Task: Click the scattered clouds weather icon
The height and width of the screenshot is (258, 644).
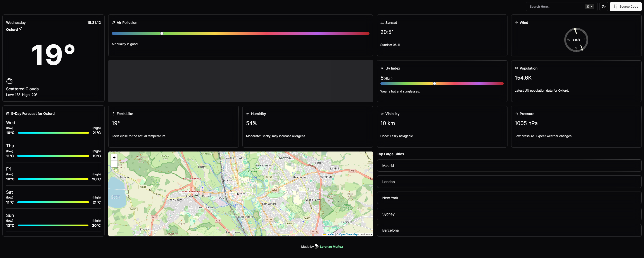Action: (x=9, y=81)
